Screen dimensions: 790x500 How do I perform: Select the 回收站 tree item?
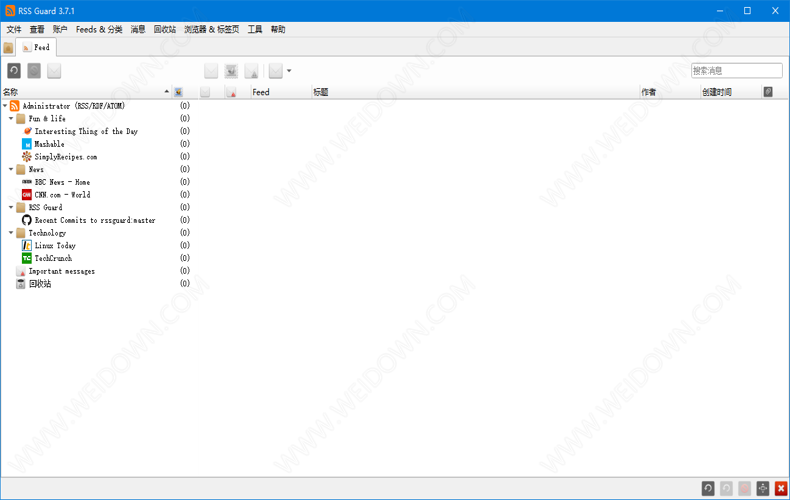tap(40, 284)
